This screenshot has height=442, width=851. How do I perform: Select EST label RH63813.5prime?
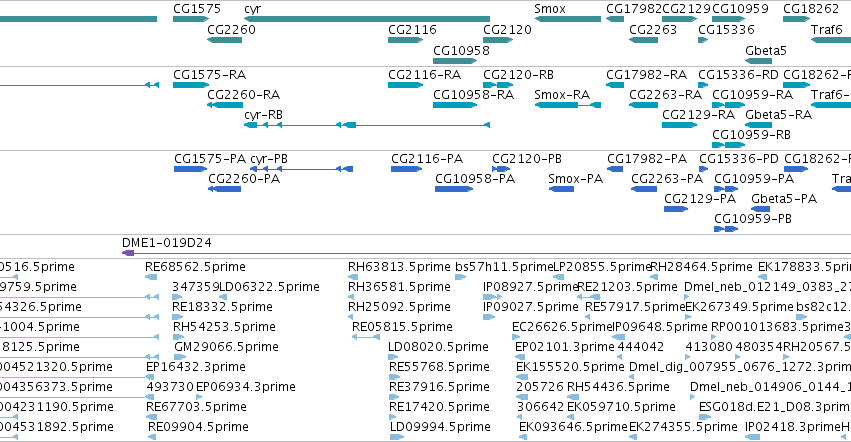tap(399, 267)
